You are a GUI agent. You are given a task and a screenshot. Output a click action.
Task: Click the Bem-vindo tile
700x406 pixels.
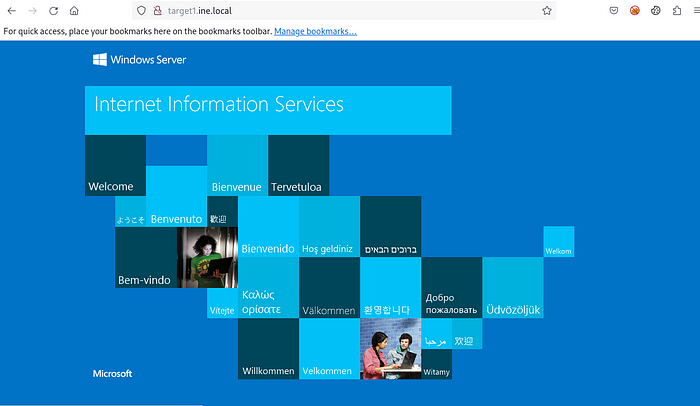click(x=146, y=257)
